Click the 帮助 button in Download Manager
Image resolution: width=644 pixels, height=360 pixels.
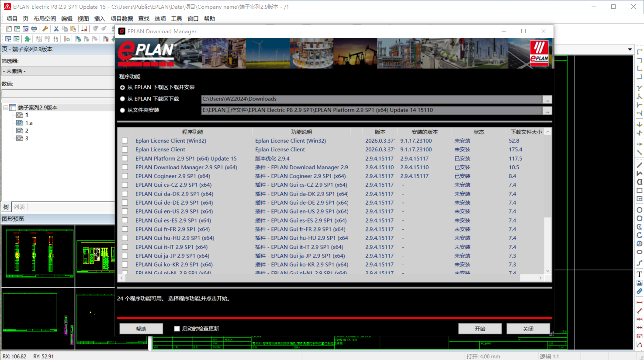tap(141, 329)
